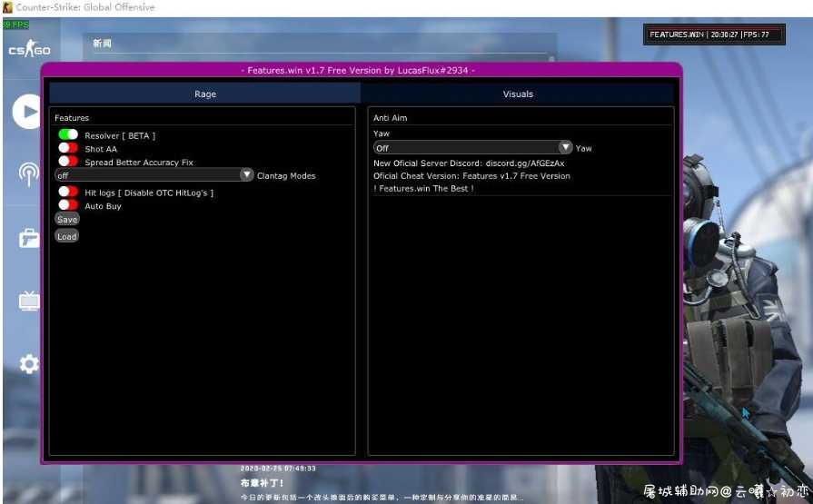Enable the Hit logs toggle
813x504 pixels.
[68, 192]
